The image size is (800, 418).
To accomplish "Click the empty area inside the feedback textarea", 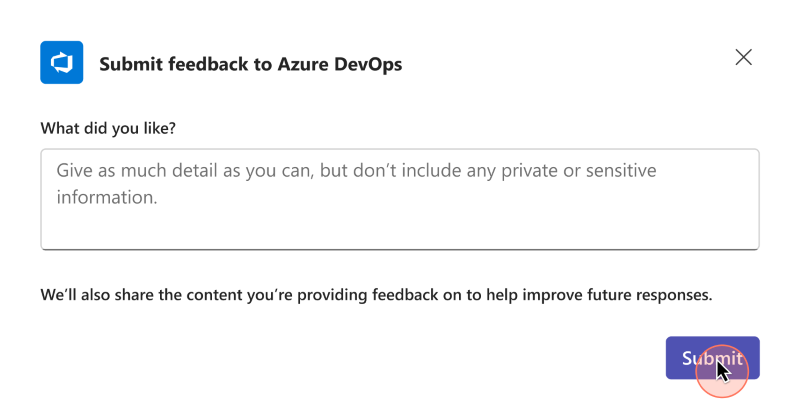I will (x=450, y=225).
